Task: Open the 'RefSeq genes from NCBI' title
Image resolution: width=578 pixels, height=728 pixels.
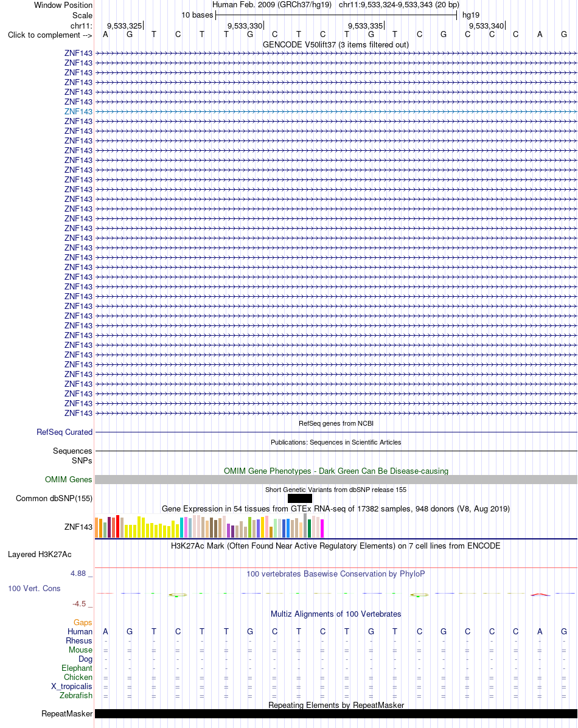Action: (x=336, y=423)
